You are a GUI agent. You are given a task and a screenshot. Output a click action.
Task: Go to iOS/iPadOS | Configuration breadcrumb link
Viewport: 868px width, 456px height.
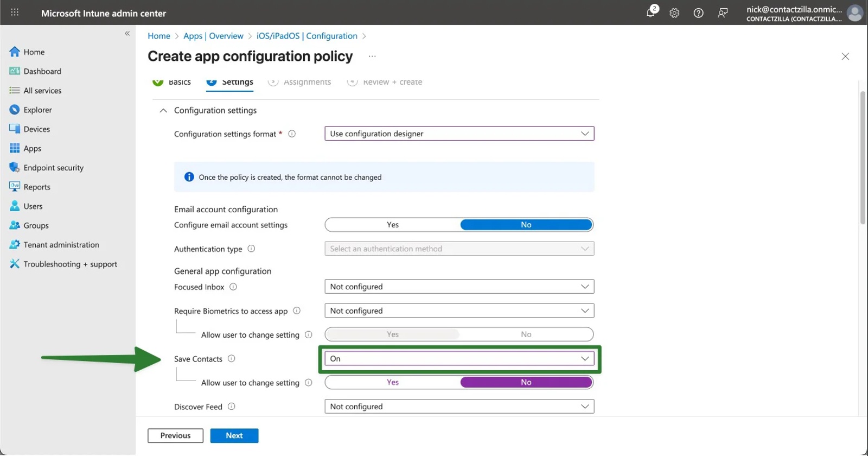tap(307, 36)
